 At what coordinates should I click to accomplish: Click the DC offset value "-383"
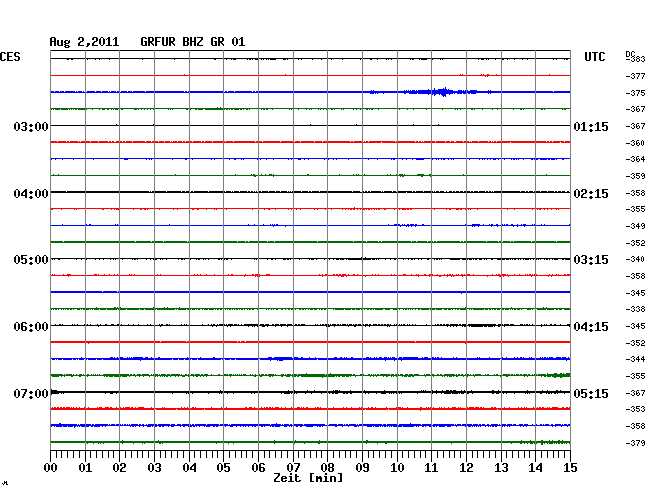[x=636, y=59]
